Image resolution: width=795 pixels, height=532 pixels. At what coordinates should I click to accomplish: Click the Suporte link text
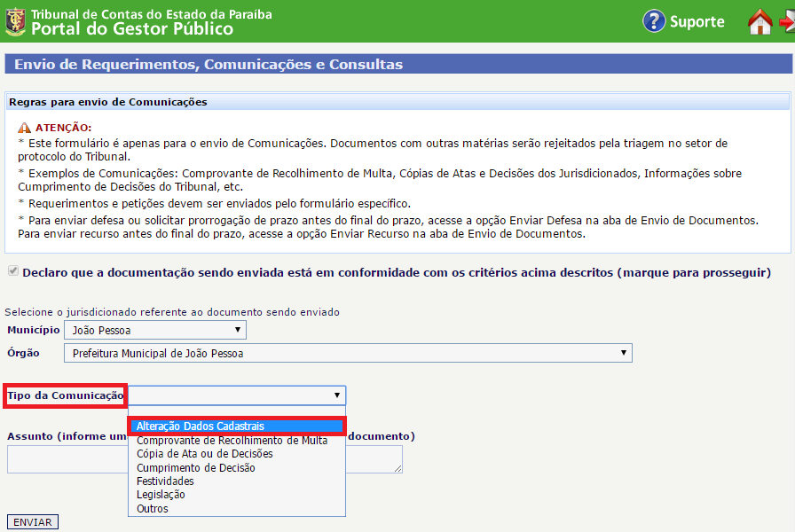pos(697,22)
